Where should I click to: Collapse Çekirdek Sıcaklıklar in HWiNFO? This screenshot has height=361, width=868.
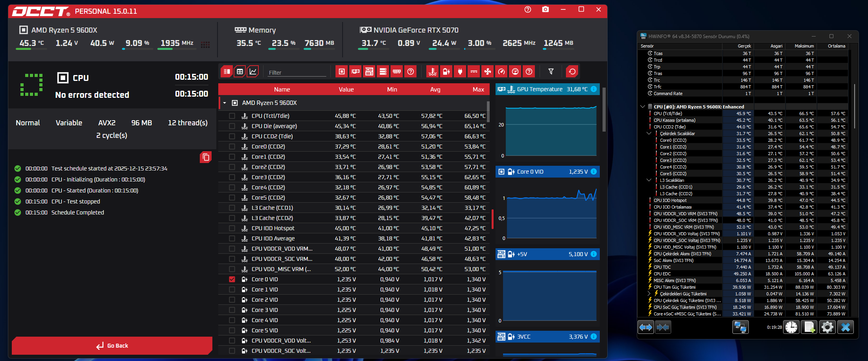click(x=649, y=134)
